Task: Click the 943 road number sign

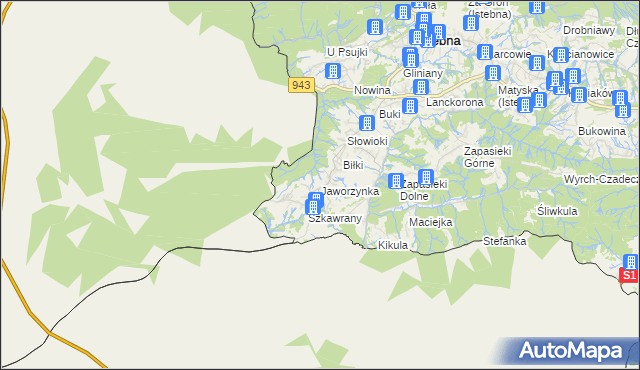Action: tap(301, 85)
